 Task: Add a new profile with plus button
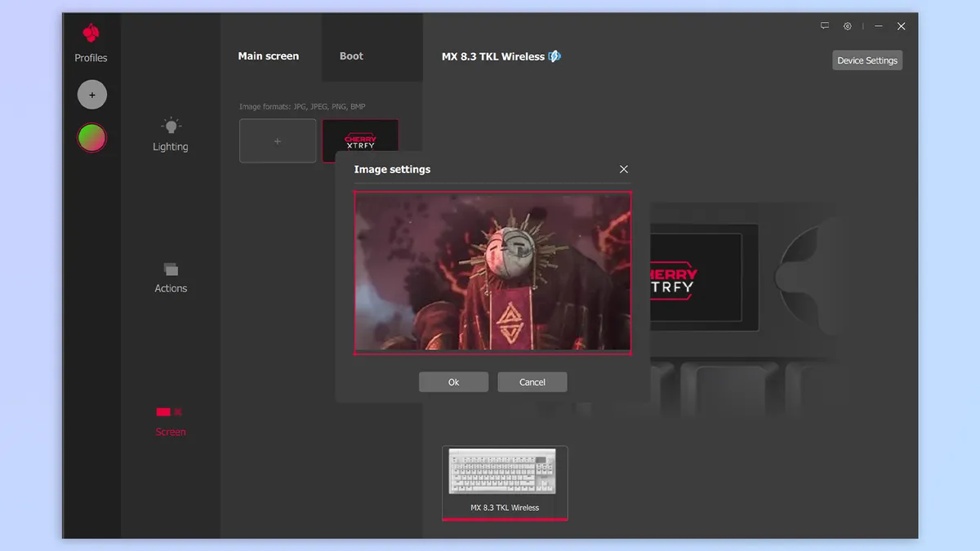coord(91,95)
